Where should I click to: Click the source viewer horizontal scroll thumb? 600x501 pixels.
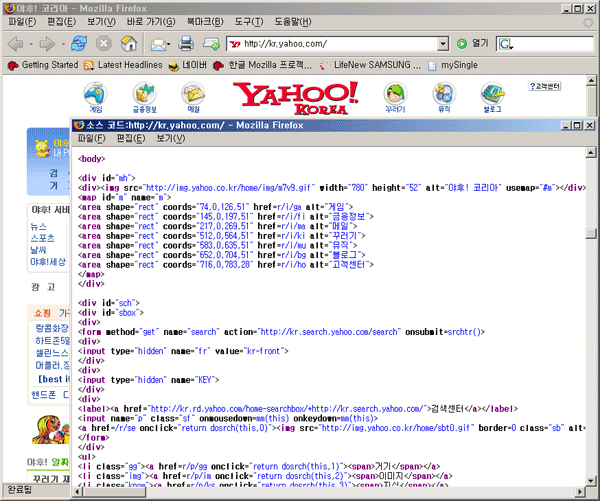click(x=114, y=491)
